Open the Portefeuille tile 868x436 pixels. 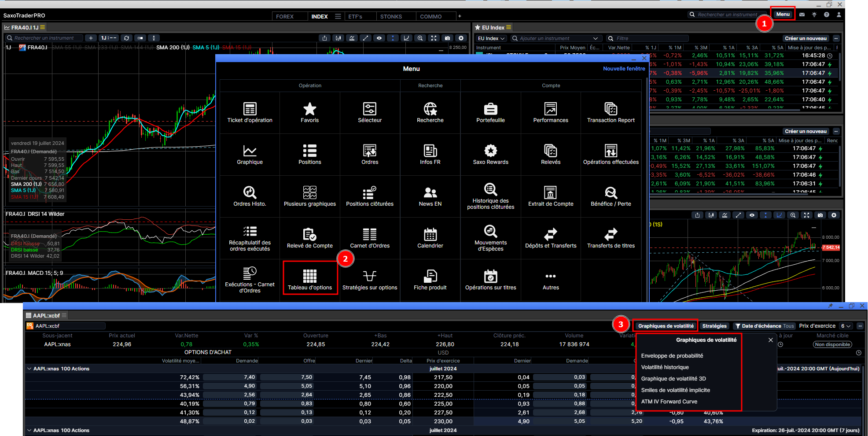pyautogui.click(x=490, y=113)
